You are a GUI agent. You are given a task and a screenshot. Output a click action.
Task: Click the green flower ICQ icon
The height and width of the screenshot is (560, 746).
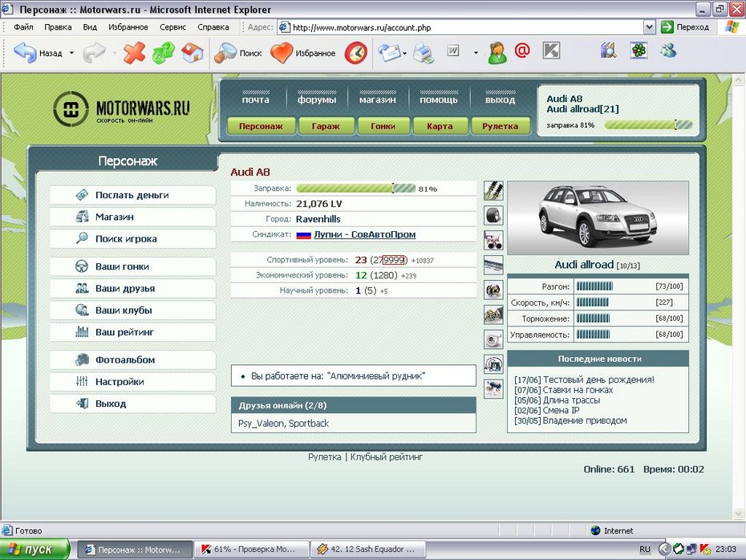[639, 51]
